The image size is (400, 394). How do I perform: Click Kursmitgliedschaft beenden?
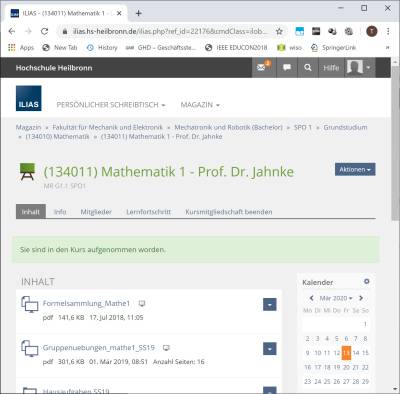pos(229,212)
